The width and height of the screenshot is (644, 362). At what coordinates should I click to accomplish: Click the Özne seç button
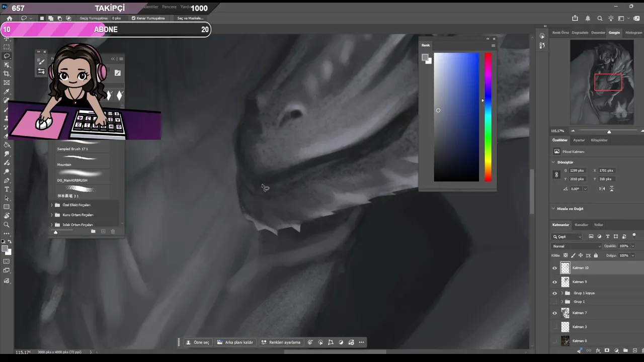198,342
